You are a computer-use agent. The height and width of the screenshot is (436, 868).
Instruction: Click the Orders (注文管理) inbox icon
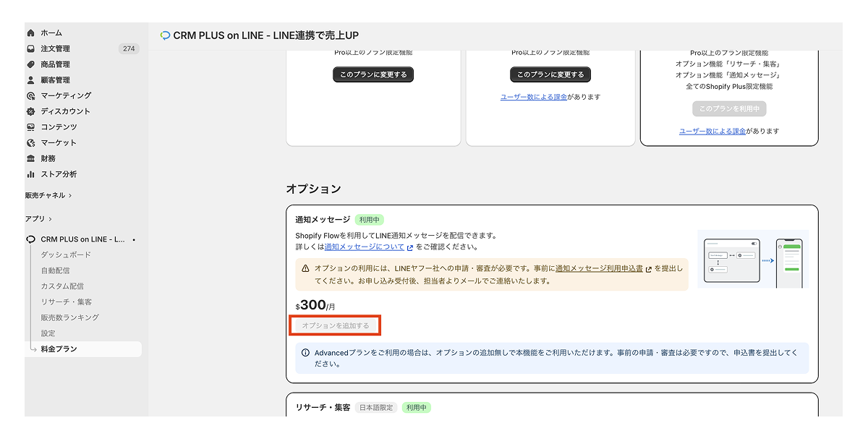(30, 48)
